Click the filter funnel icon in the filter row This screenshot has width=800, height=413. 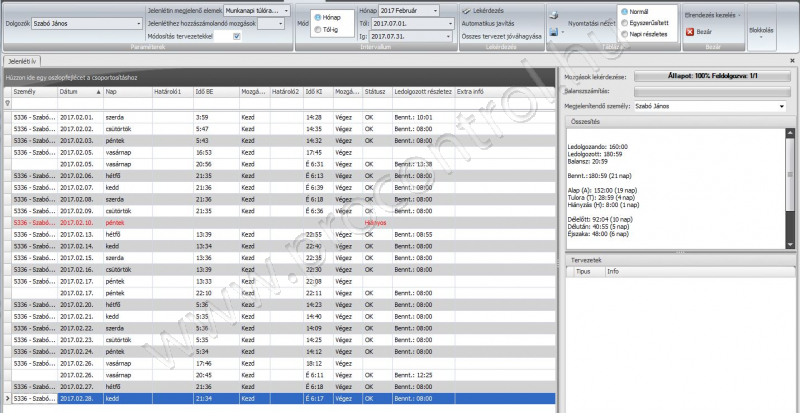(x=7, y=103)
